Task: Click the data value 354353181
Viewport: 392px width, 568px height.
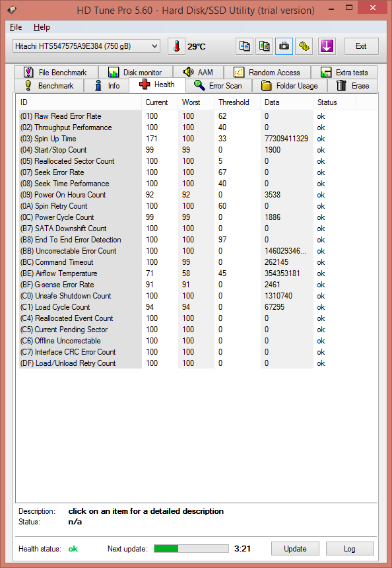Action: click(x=282, y=273)
